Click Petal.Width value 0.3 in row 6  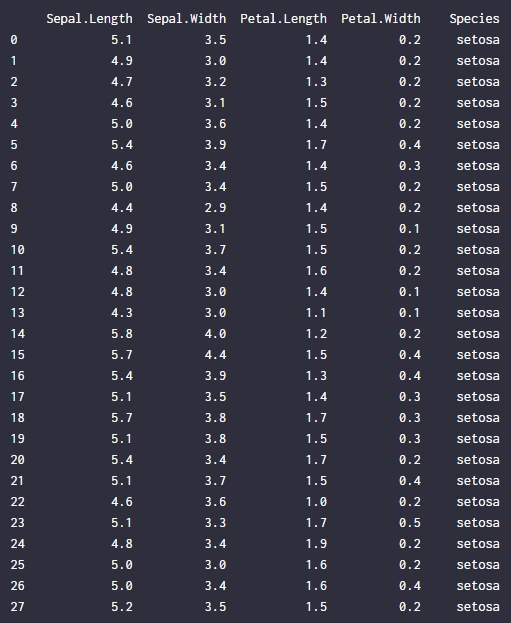tap(410, 166)
